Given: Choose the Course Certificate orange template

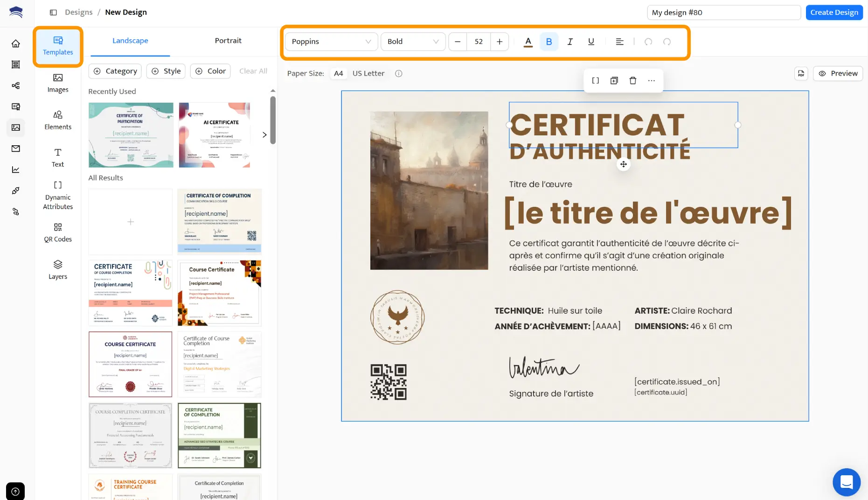Looking at the screenshot, I should [220, 293].
